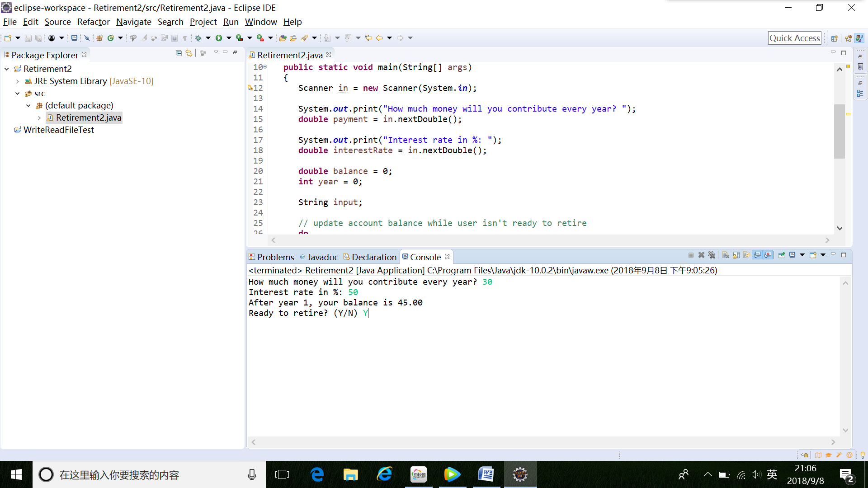Toggle Show Whitespace Characters pilcrow icon
The image size is (868, 488).
[x=185, y=38]
